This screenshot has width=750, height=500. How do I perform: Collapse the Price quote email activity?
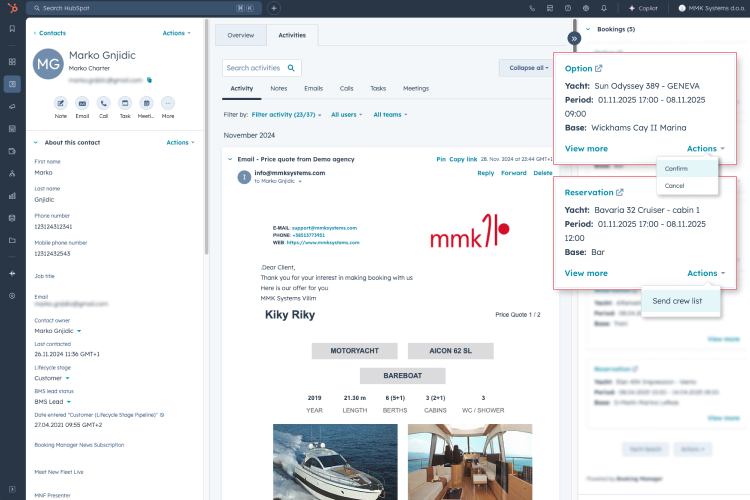pyautogui.click(x=230, y=159)
